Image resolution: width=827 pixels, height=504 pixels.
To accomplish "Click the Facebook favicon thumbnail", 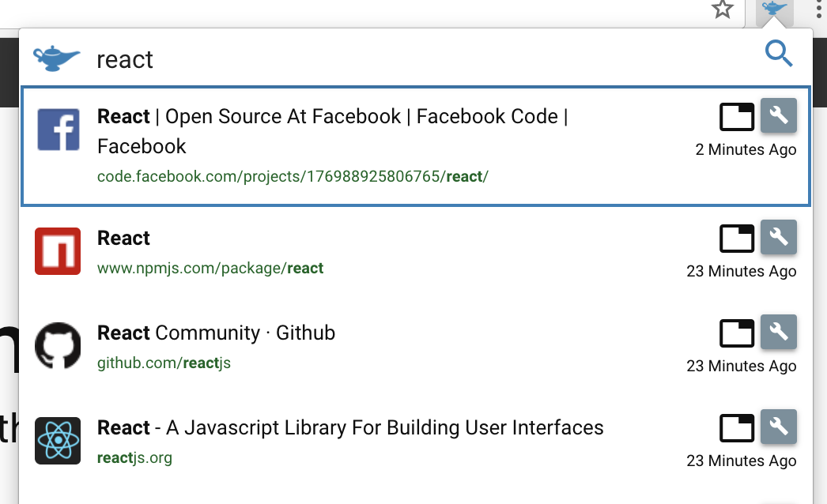I will tap(59, 130).
